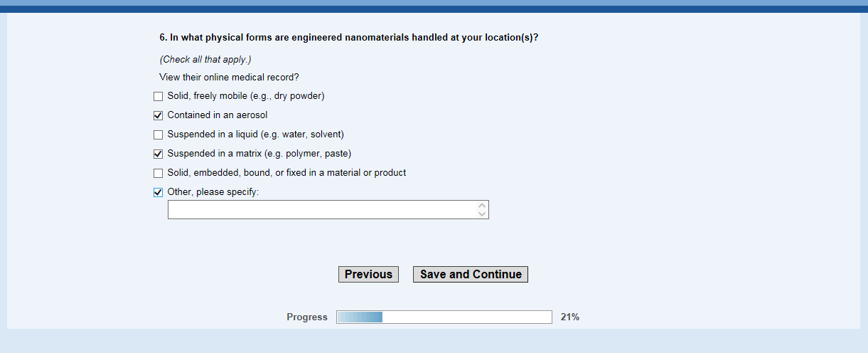
Task: Click the text box's scroll down arrow
Action: click(x=482, y=214)
